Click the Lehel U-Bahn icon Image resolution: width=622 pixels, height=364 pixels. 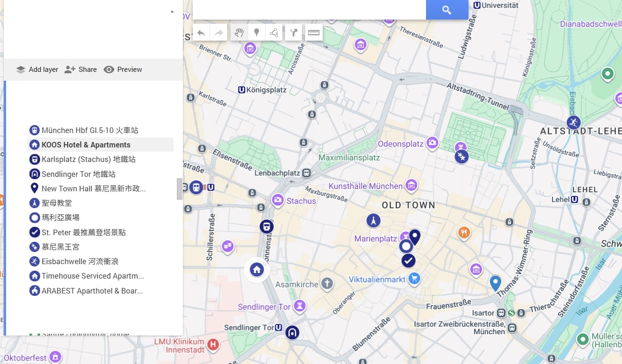click(x=574, y=200)
